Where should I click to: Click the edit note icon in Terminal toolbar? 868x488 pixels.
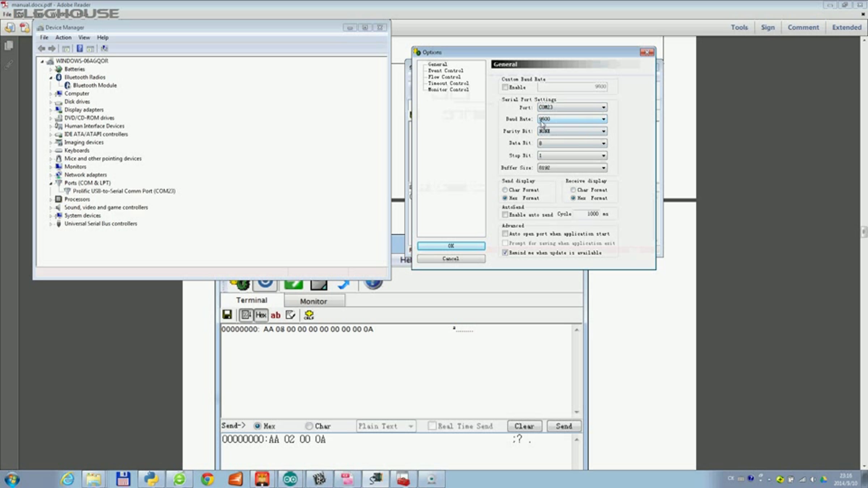(290, 315)
